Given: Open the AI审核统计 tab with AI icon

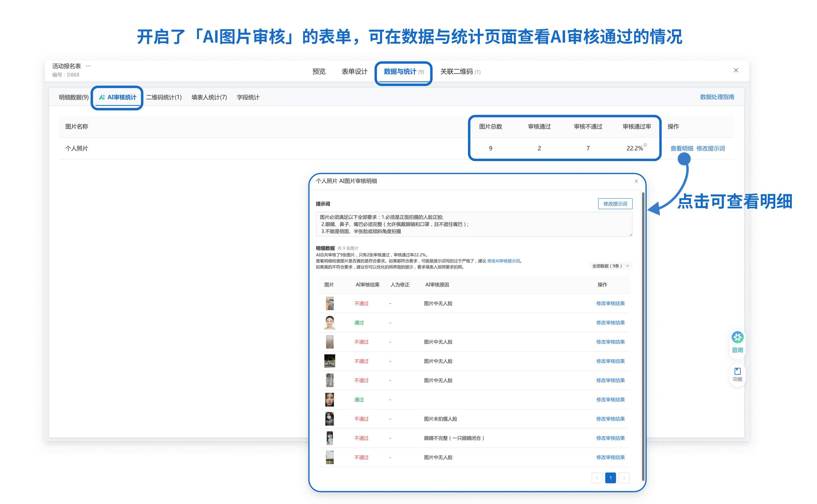Looking at the screenshot, I should 118,97.
